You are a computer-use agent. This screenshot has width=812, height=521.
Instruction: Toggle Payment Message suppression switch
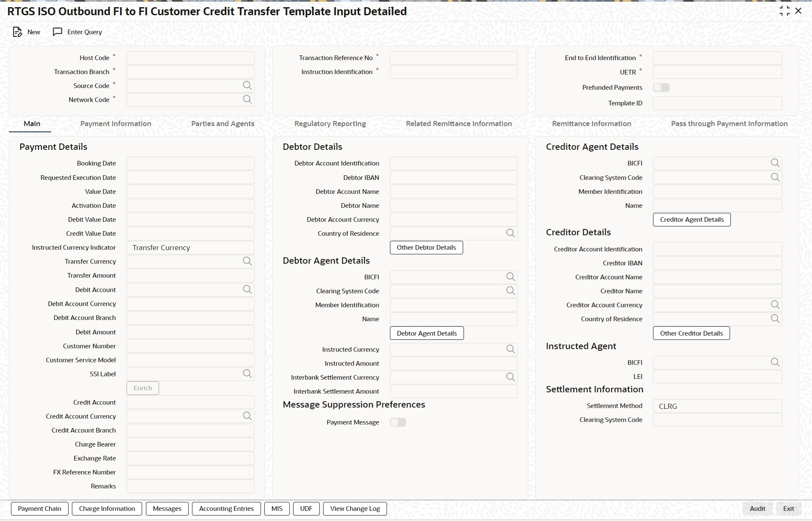[x=398, y=422]
